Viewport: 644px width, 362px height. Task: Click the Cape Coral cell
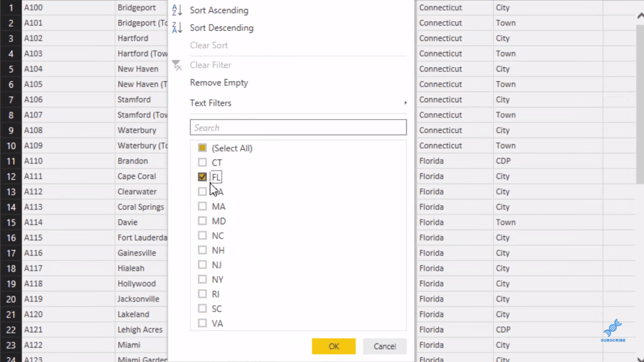click(x=142, y=176)
